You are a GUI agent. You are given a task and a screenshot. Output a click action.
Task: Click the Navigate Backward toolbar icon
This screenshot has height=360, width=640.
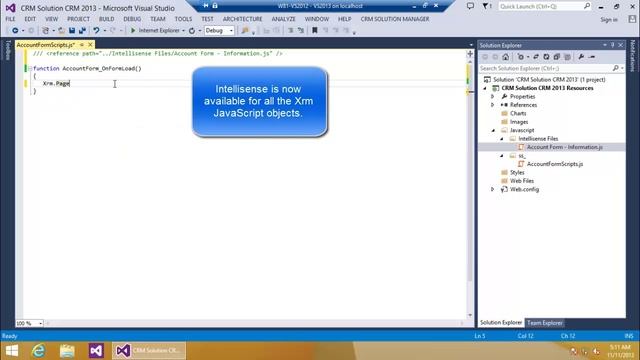pyautogui.click(x=15, y=31)
